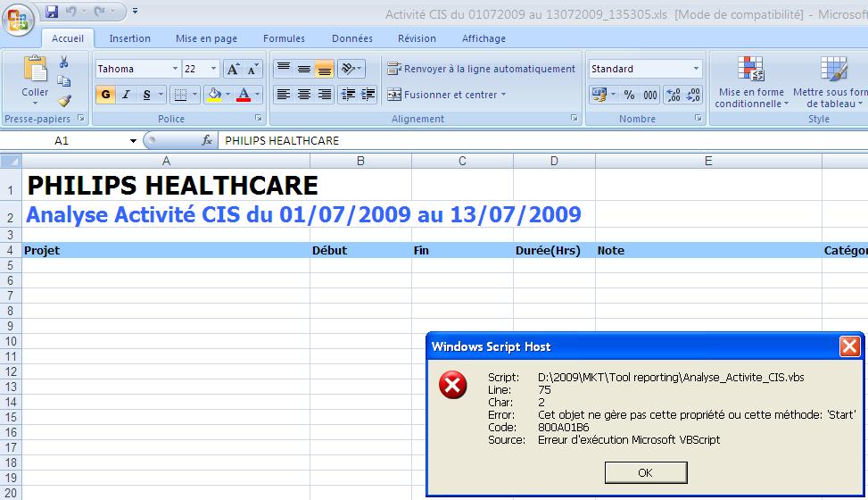Open Alignement dialog launcher
This screenshot has height=500, width=868.
coord(574,118)
